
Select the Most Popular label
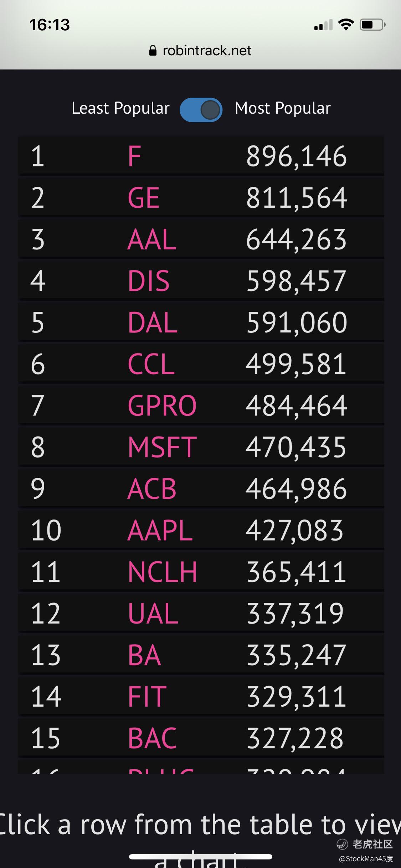(x=283, y=108)
